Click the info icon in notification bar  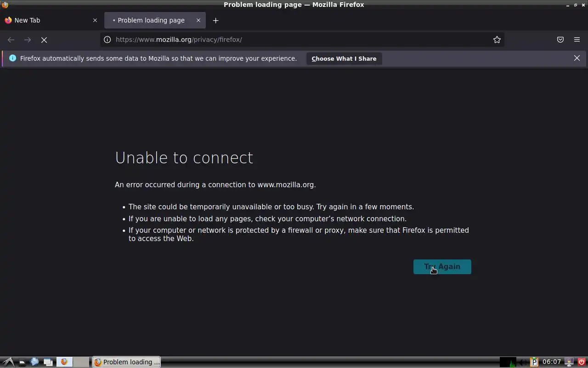click(12, 58)
